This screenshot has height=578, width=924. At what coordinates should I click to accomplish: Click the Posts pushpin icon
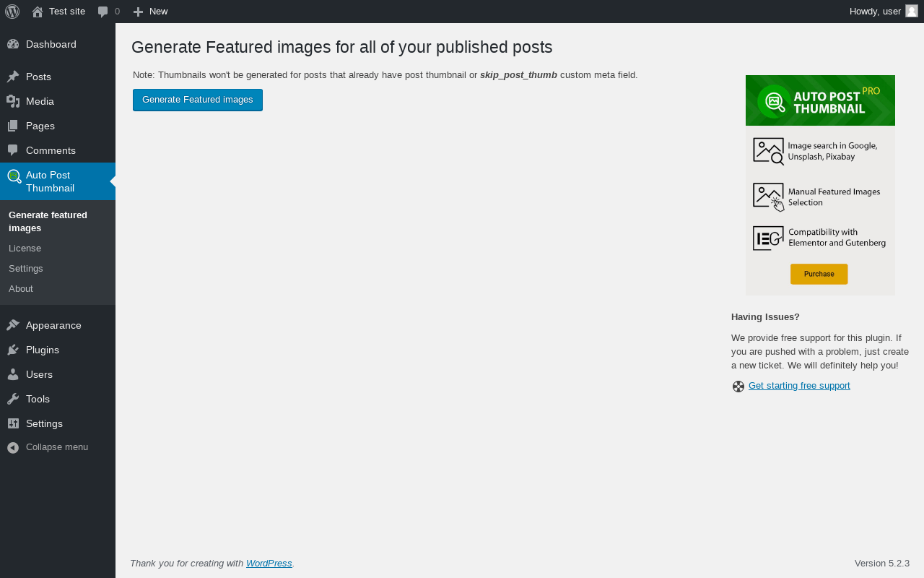coord(13,77)
